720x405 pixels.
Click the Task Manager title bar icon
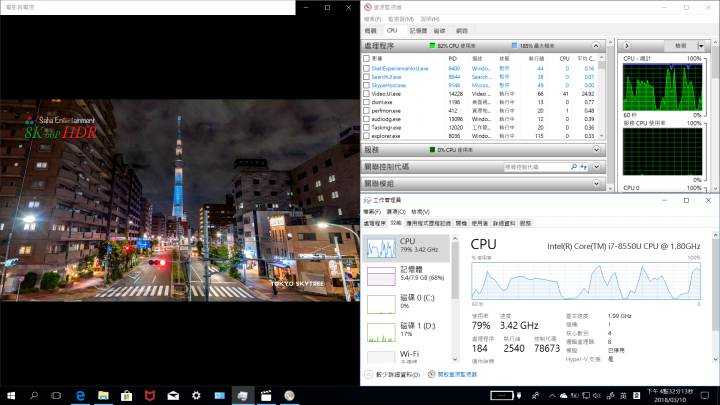(367, 200)
